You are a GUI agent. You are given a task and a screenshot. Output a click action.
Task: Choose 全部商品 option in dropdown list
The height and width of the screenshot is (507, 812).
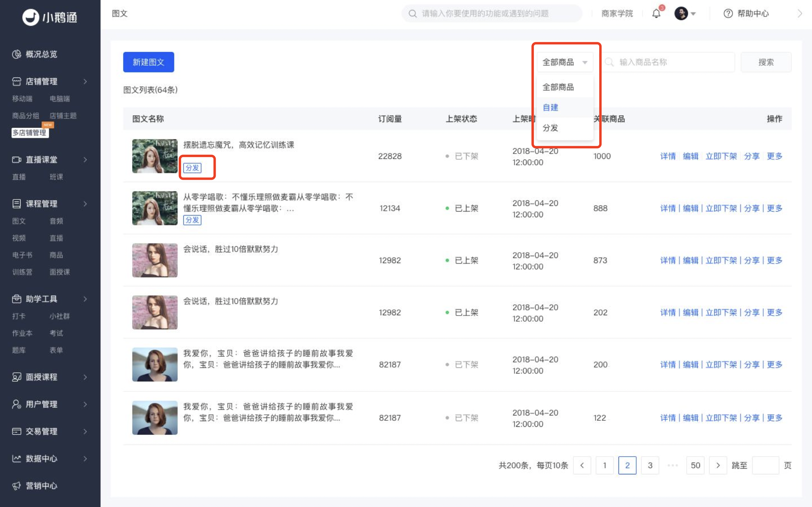(x=565, y=87)
